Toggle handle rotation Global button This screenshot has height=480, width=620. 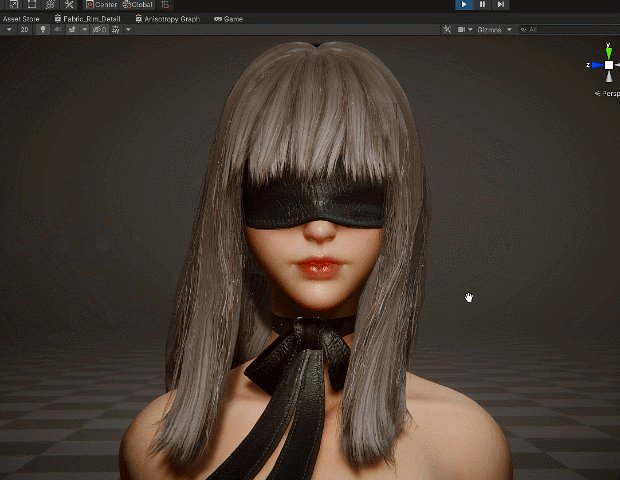(x=138, y=5)
